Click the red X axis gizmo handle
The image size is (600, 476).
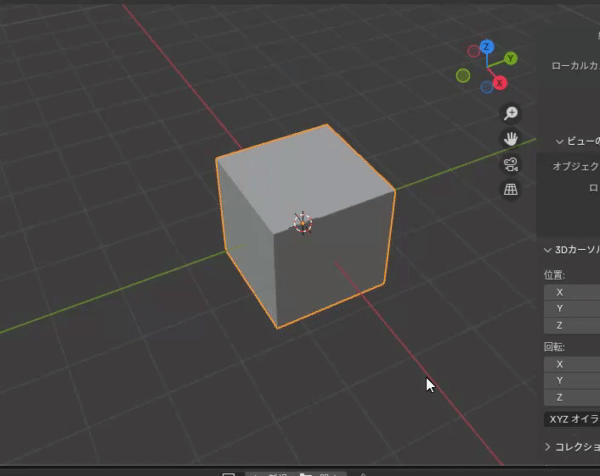[x=499, y=83]
